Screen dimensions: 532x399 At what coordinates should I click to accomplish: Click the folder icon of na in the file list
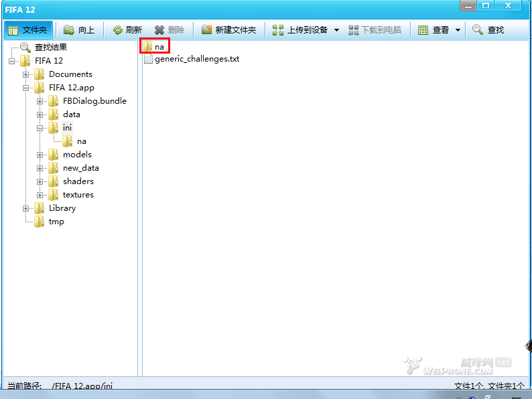[147, 46]
